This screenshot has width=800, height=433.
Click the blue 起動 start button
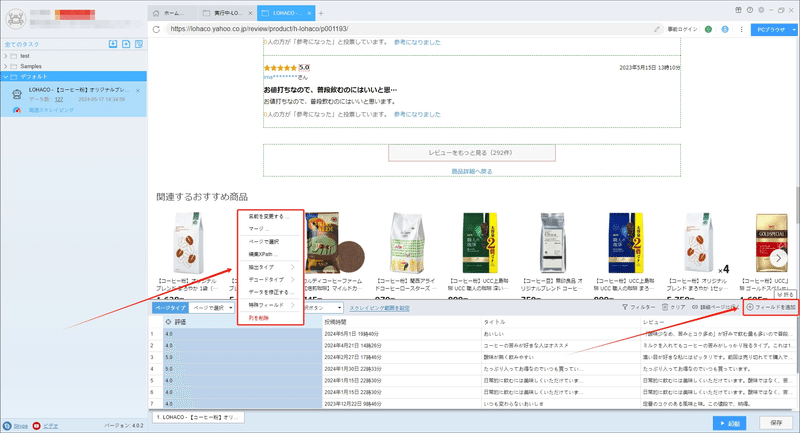click(730, 423)
